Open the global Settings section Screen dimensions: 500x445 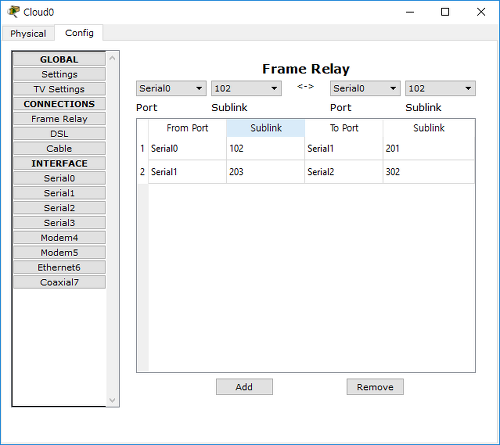point(59,74)
